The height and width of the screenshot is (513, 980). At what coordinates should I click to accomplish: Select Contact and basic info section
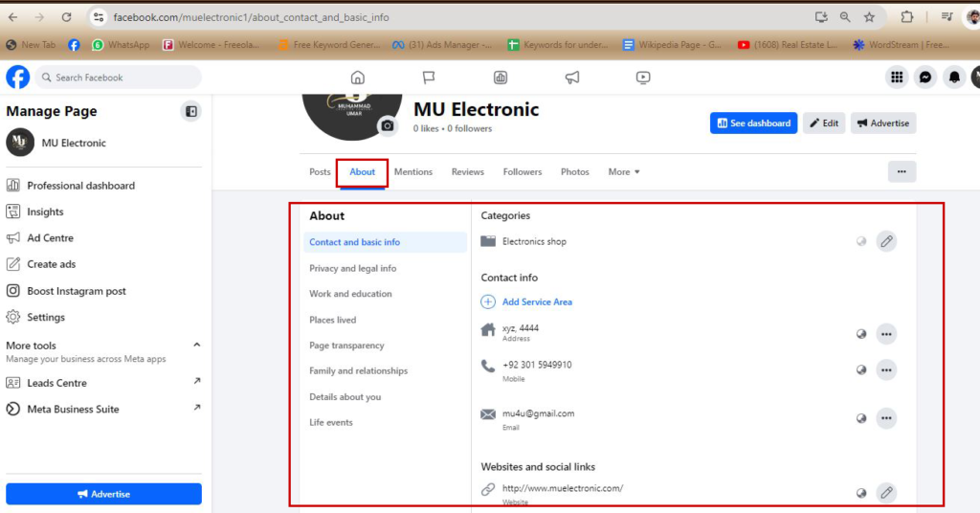click(x=385, y=242)
